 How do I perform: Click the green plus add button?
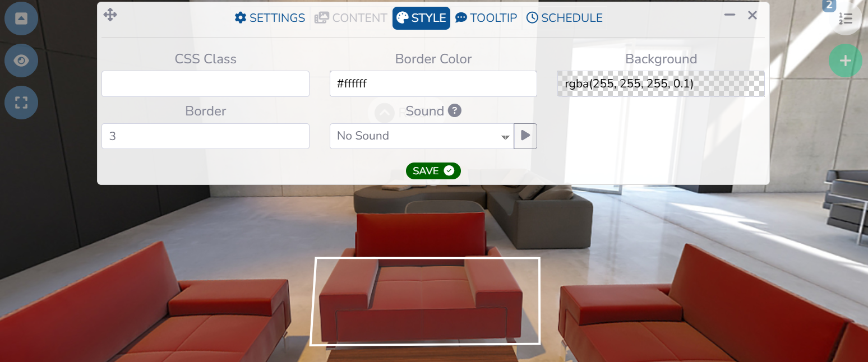pos(846,61)
